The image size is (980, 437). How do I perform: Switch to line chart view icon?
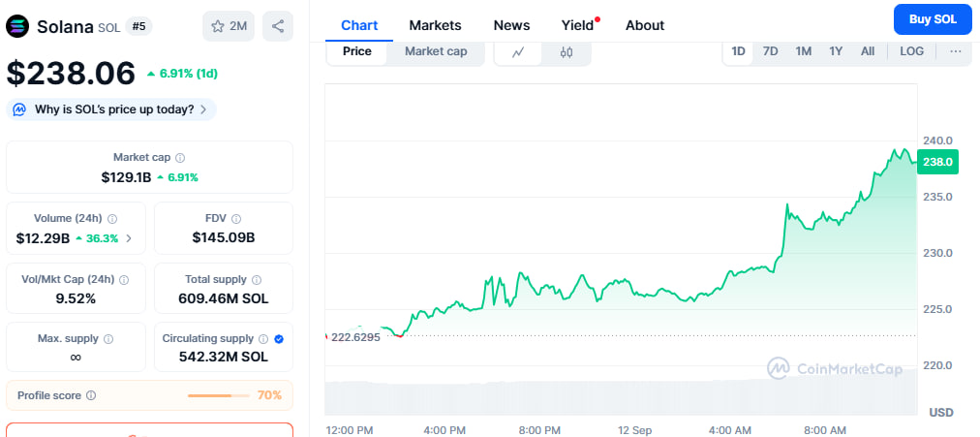519,52
